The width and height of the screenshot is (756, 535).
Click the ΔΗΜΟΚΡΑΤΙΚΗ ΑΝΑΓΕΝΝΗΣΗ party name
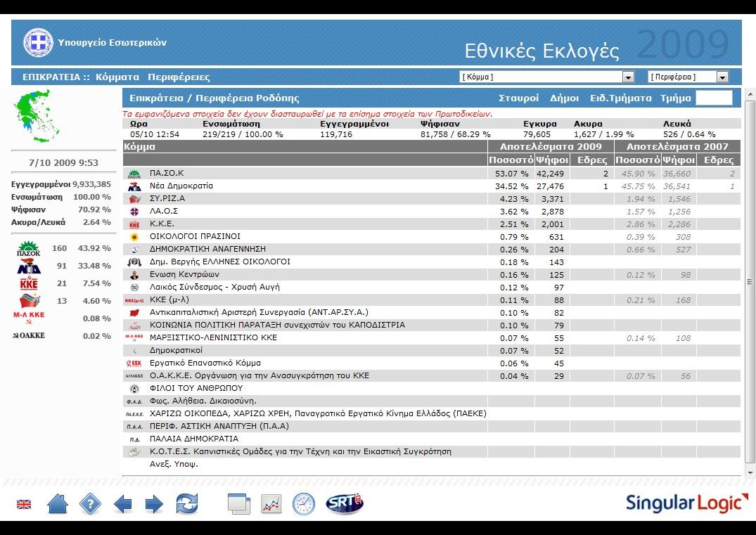coord(207,249)
